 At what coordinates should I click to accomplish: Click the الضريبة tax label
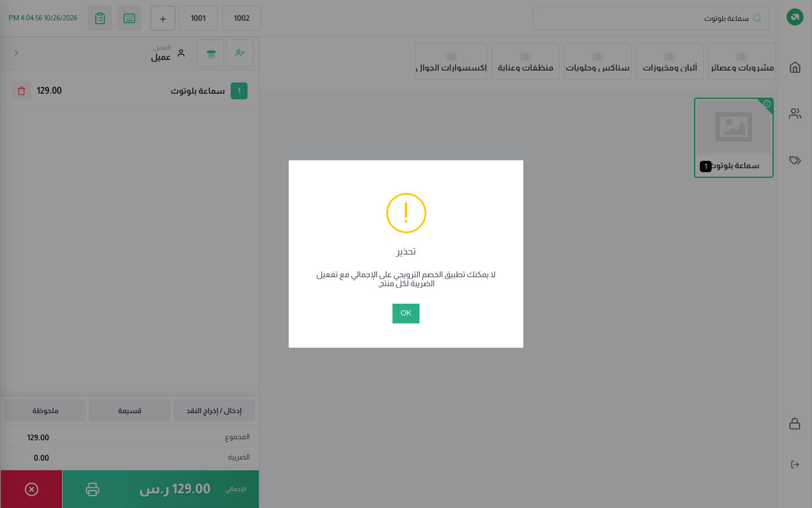pos(239,457)
